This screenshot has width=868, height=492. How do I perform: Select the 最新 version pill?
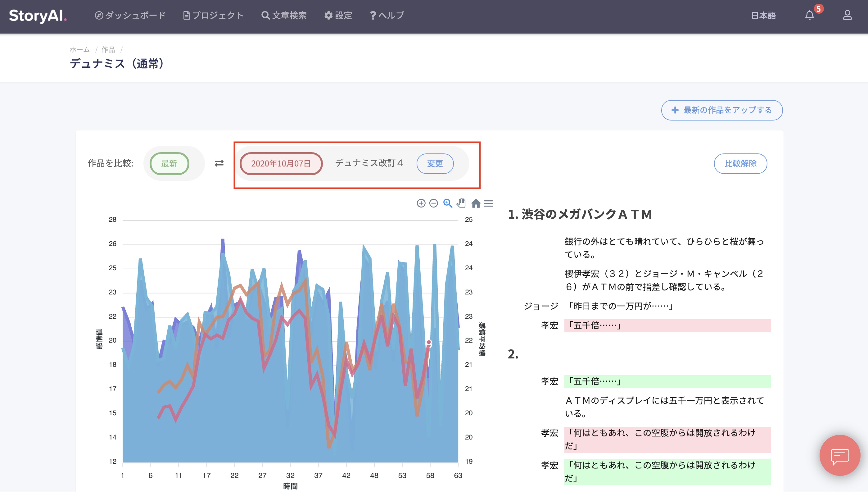click(x=170, y=164)
